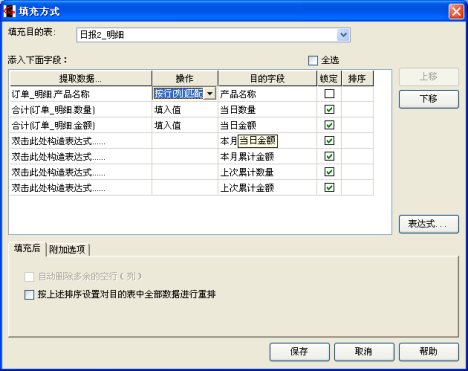The width and height of the screenshot is (468, 371).
Task: Switch to the 填充后 tab
Action: pos(27,248)
